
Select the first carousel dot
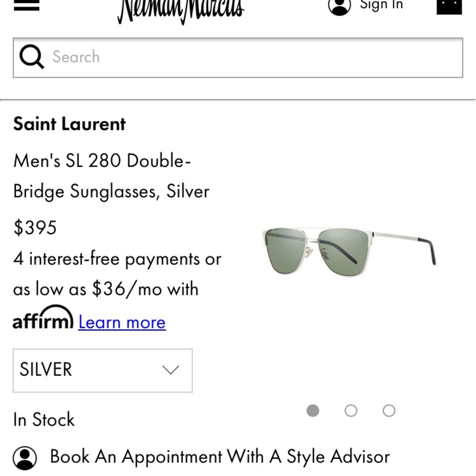[x=313, y=410]
